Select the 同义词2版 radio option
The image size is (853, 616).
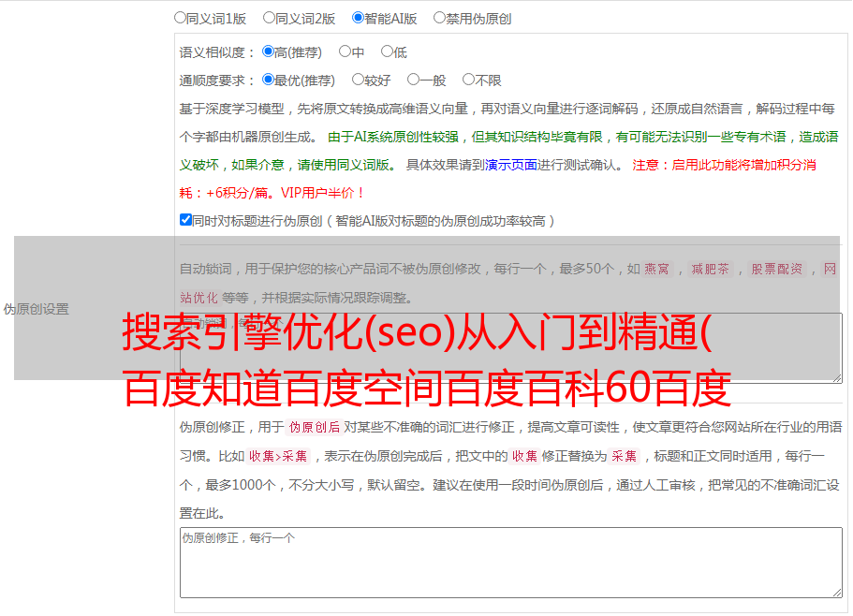(x=269, y=18)
